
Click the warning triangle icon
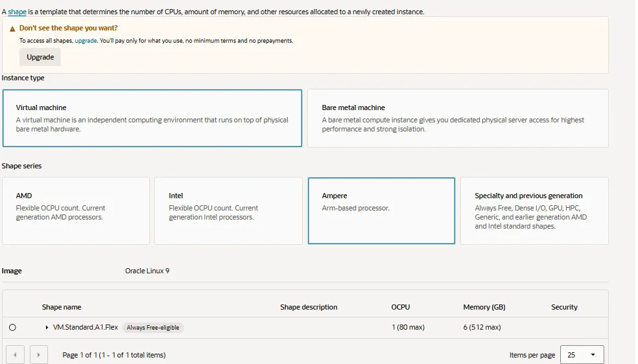(12, 28)
